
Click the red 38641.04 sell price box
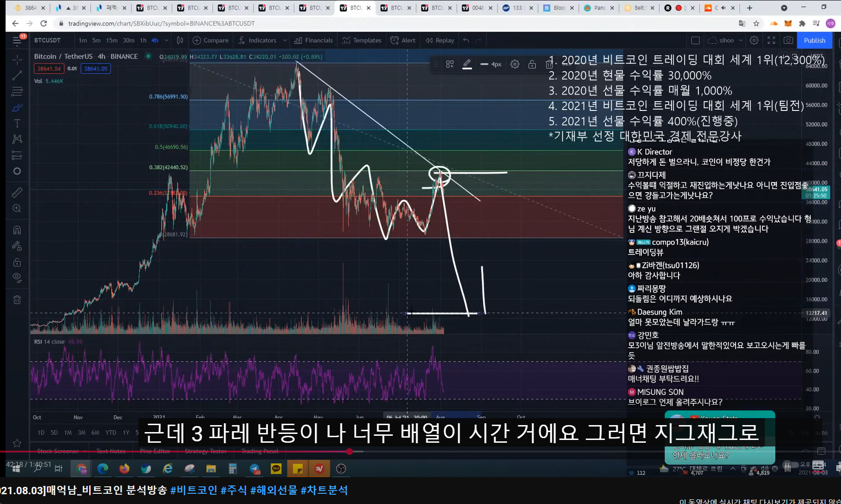pyautogui.click(x=49, y=69)
